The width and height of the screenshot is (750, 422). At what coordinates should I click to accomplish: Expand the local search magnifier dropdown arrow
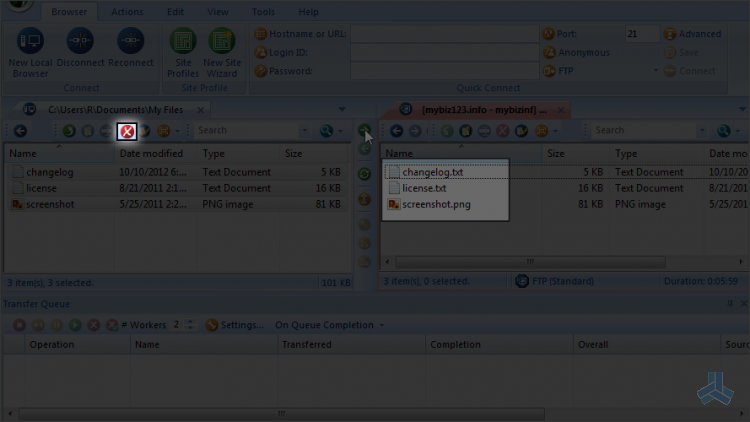(340, 131)
